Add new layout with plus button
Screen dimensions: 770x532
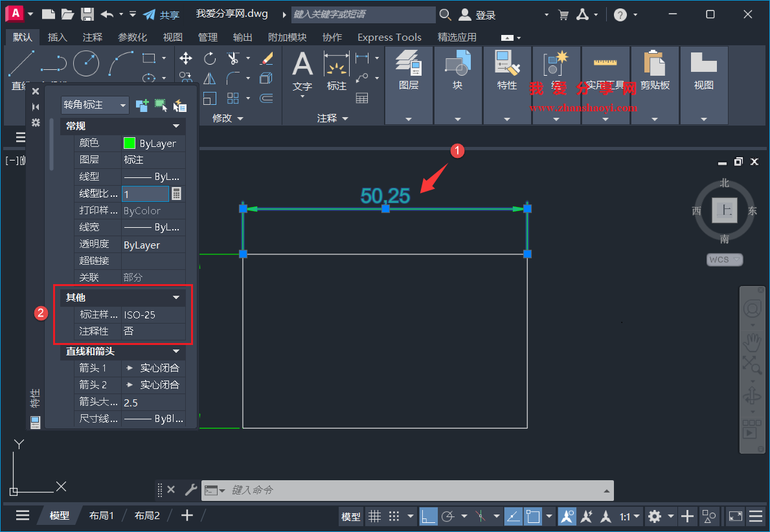187,515
